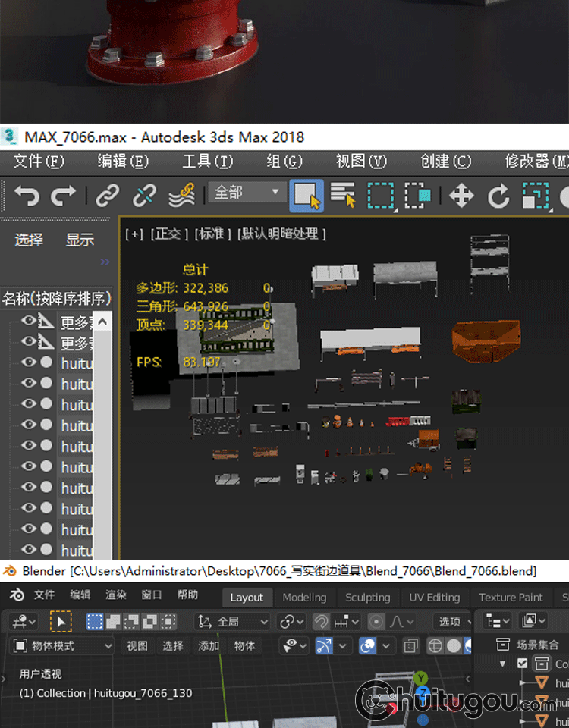Switch to the Modeling workspace tab
The width and height of the screenshot is (569, 728).
pos(304,598)
